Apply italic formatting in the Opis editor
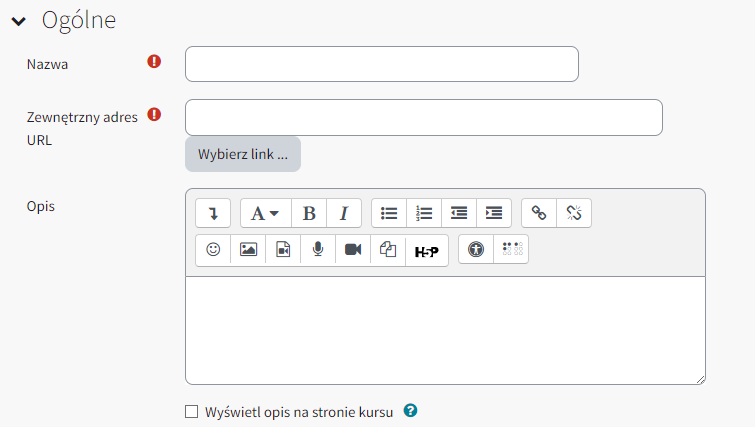Image resolution: width=755 pixels, height=427 pixels. 344,213
